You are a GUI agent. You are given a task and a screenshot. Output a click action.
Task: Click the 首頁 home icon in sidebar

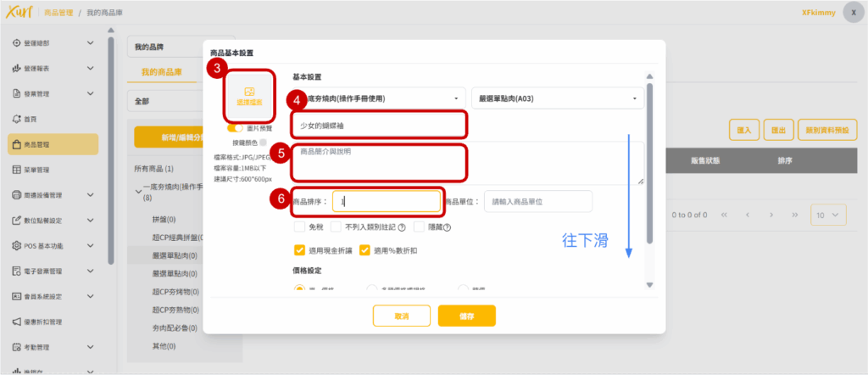coord(17,119)
